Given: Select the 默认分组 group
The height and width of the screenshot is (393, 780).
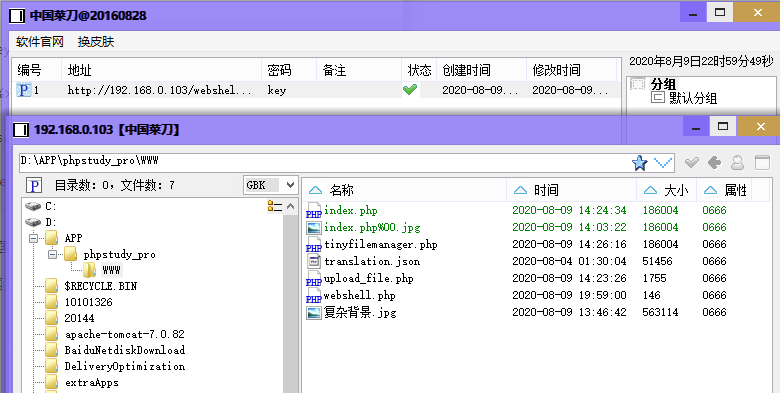Looking at the screenshot, I should pyautogui.click(x=693, y=98).
